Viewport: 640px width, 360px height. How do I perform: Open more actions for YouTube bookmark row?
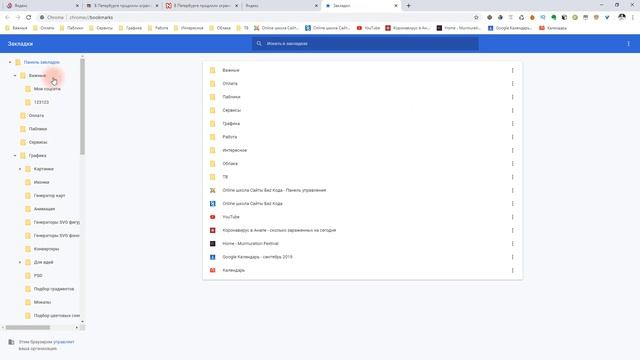click(x=512, y=217)
